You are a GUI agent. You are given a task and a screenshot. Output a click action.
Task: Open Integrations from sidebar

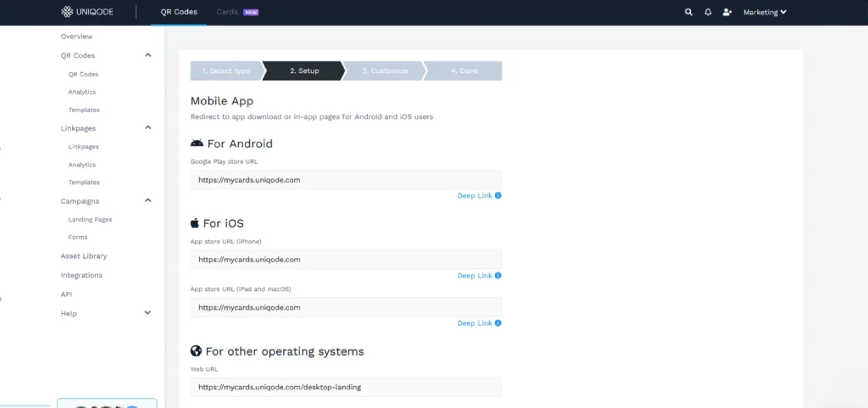click(x=82, y=275)
